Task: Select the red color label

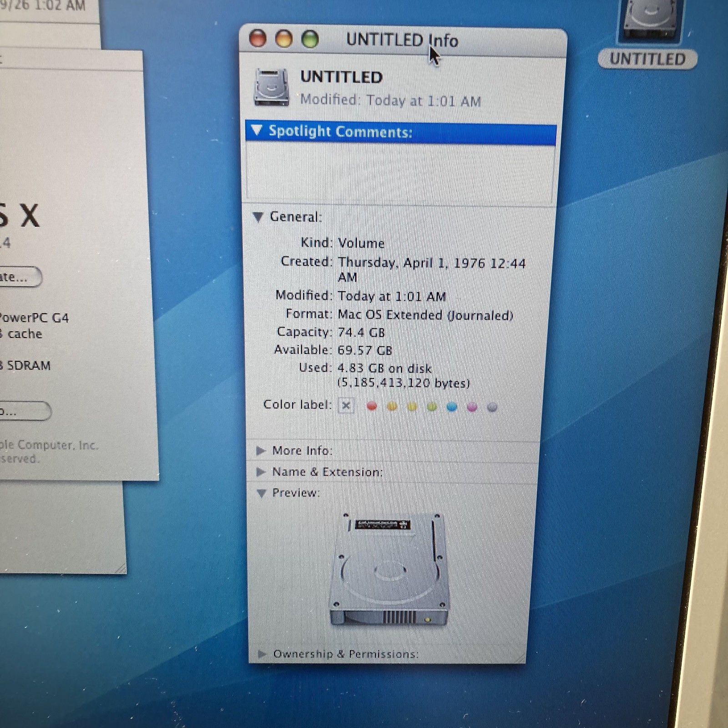Action: 372,406
